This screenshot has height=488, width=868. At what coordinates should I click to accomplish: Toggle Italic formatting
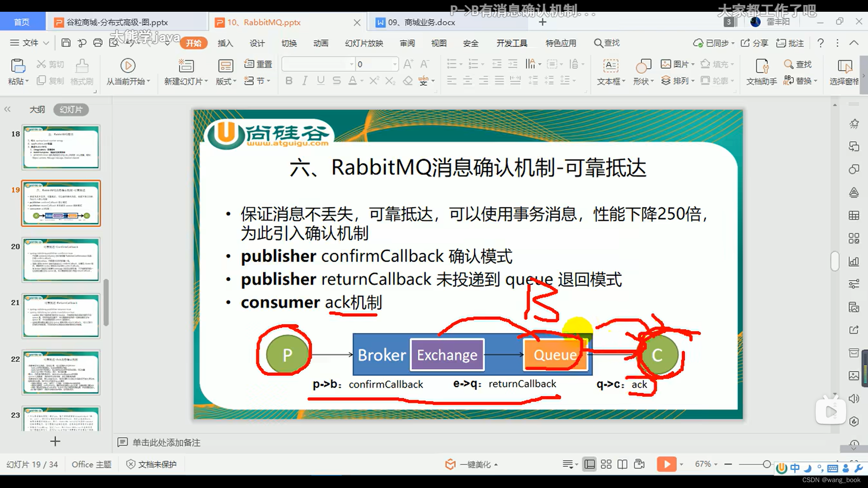(x=305, y=81)
